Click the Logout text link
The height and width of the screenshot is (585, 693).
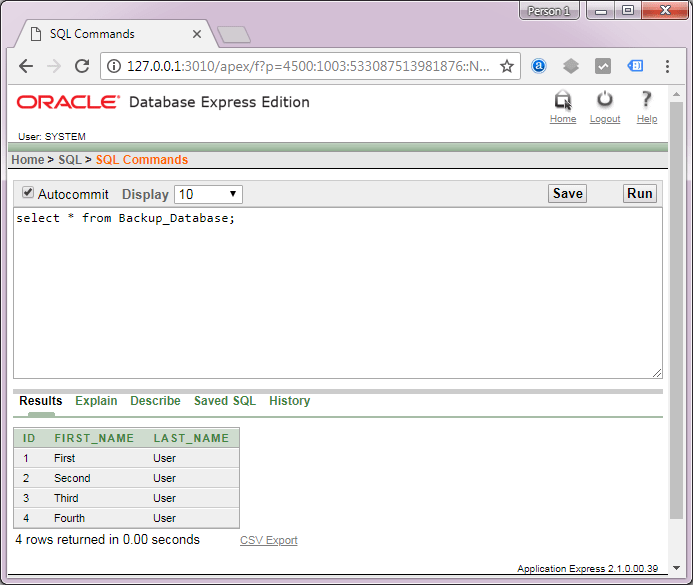click(x=605, y=119)
